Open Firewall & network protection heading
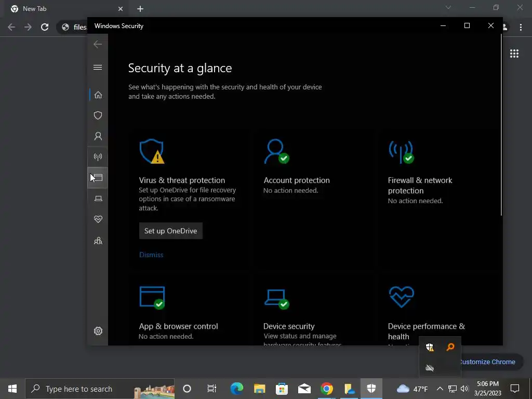This screenshot has width=532, height=399. 420,185
